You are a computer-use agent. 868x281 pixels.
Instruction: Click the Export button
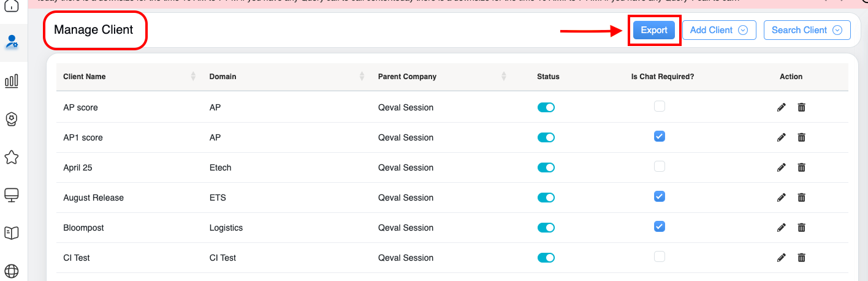654,30
